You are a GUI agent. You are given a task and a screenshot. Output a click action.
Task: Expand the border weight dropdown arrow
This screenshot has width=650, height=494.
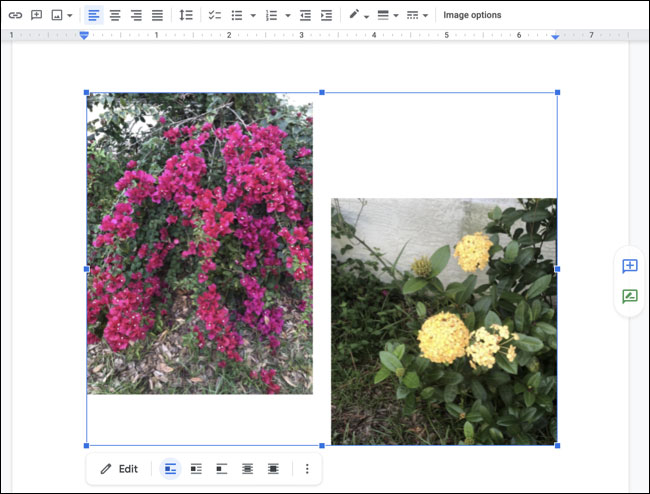[x=396, y=16]
